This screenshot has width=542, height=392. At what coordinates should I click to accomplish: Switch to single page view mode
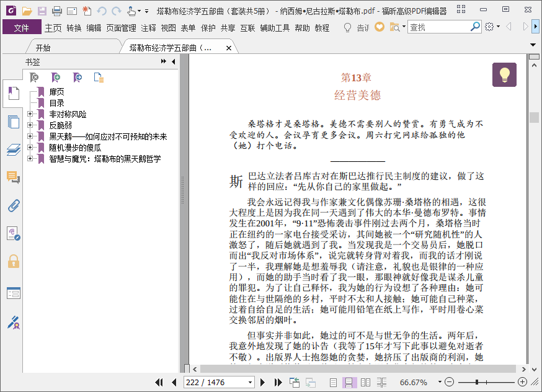[x=333, y=382]
